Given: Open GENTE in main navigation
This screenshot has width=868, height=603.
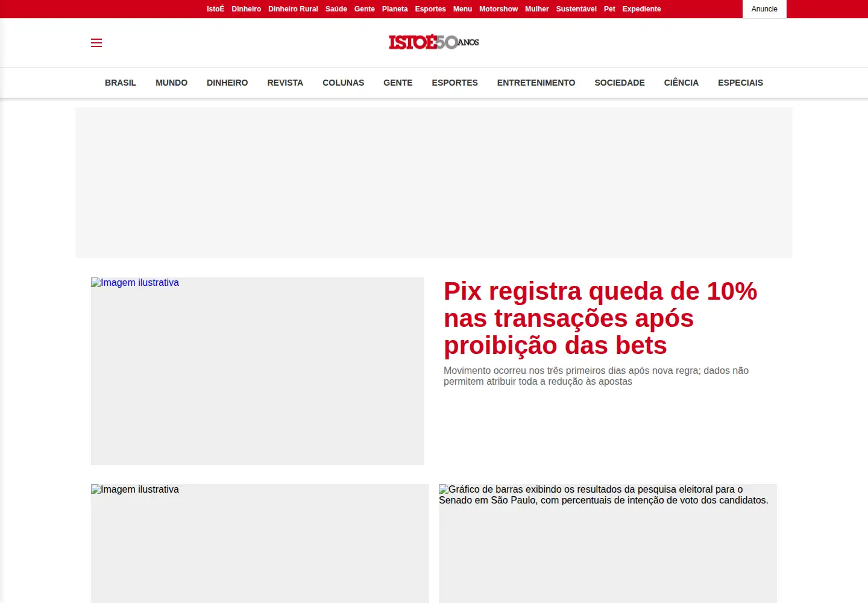Looking at the screenshot, I should click(x=398, y=83).
